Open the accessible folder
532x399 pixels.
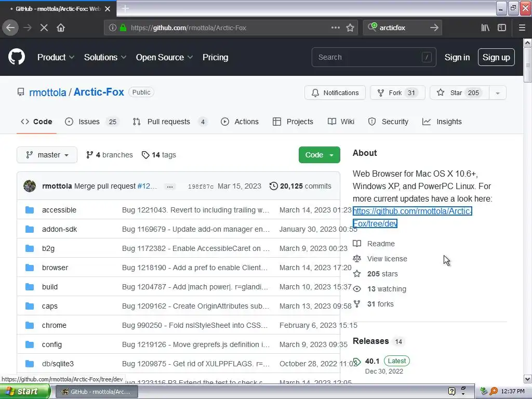point(59,210)
